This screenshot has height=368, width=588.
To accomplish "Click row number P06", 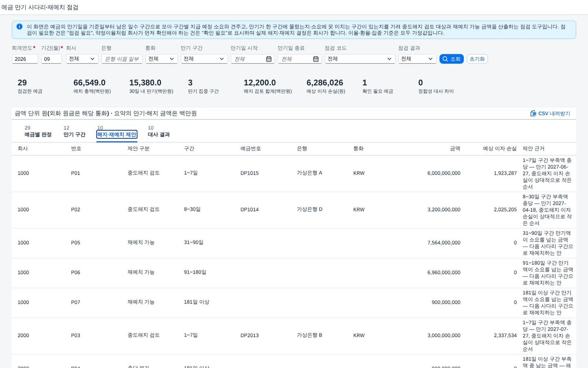I will (76, 272).
